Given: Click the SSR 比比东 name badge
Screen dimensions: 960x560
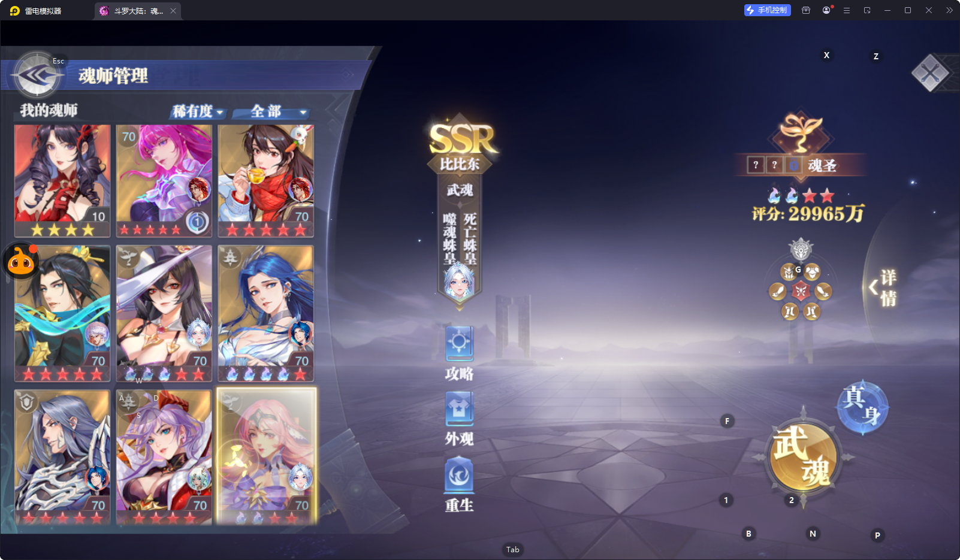Looking at the screenshot, I should coord(460,147).
